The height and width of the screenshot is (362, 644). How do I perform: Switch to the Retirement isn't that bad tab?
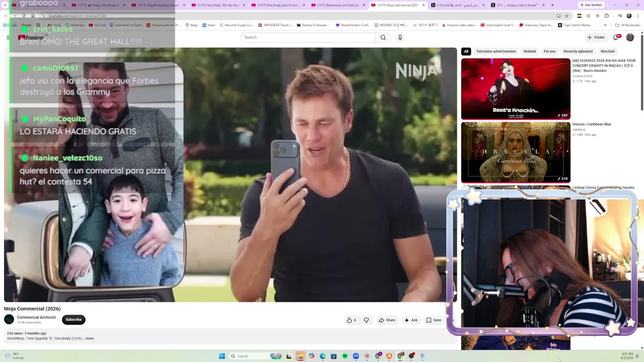338,5
